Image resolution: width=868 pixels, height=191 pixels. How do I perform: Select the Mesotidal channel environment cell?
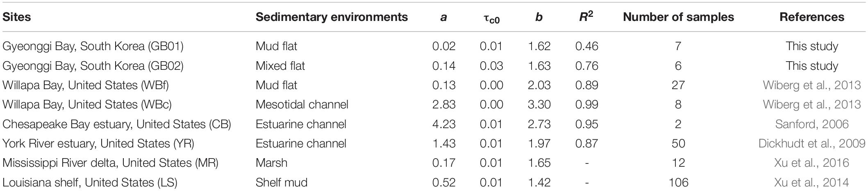click(302, 104)
